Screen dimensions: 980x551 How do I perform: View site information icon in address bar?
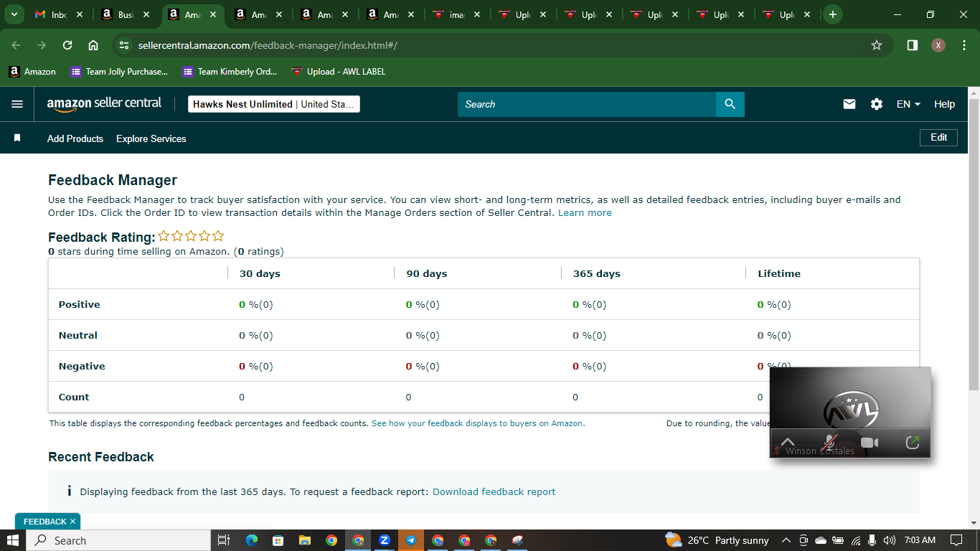(x=124, y=45)
